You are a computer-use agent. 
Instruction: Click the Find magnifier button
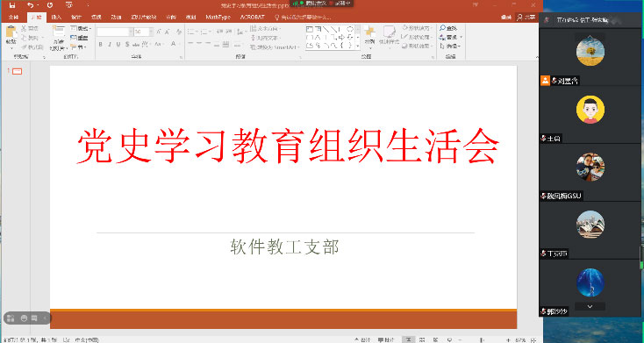448,28
